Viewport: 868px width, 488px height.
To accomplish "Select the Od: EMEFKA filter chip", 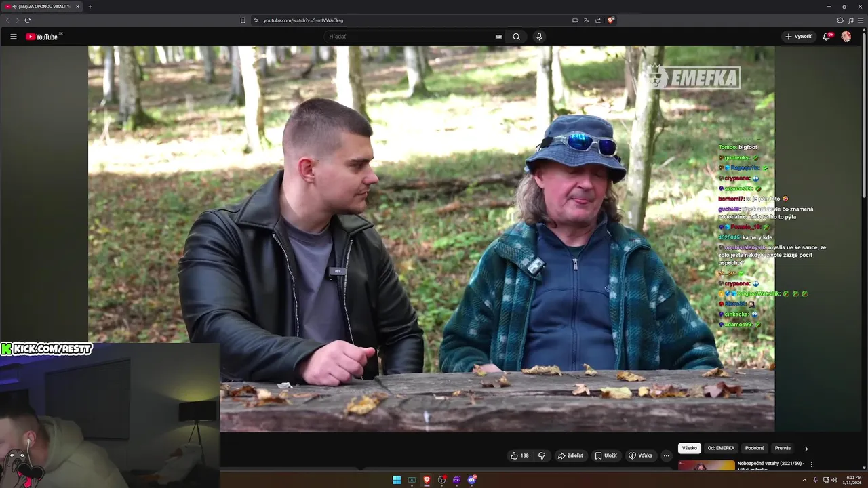I will [x=721, y=448].
